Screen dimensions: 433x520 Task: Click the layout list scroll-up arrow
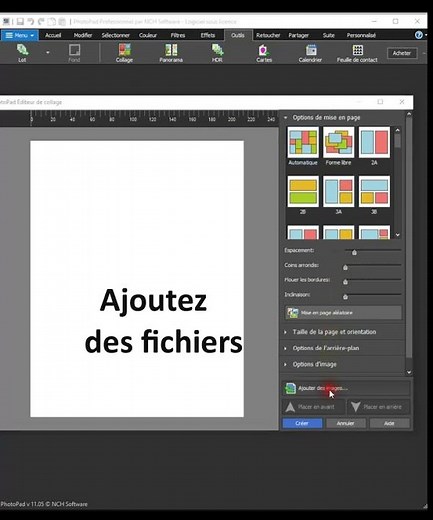pyautogui.click(x=397, y=130)
